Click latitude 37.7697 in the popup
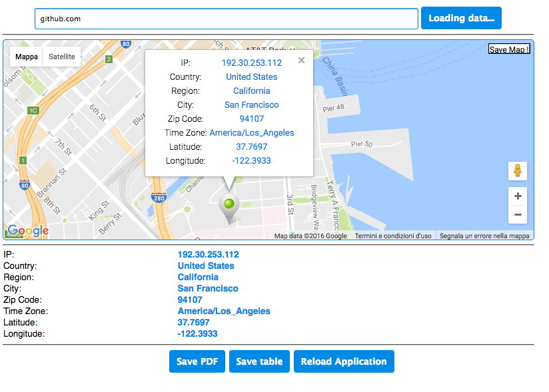This screenshot has height=392, width=549. click(252, 147)
